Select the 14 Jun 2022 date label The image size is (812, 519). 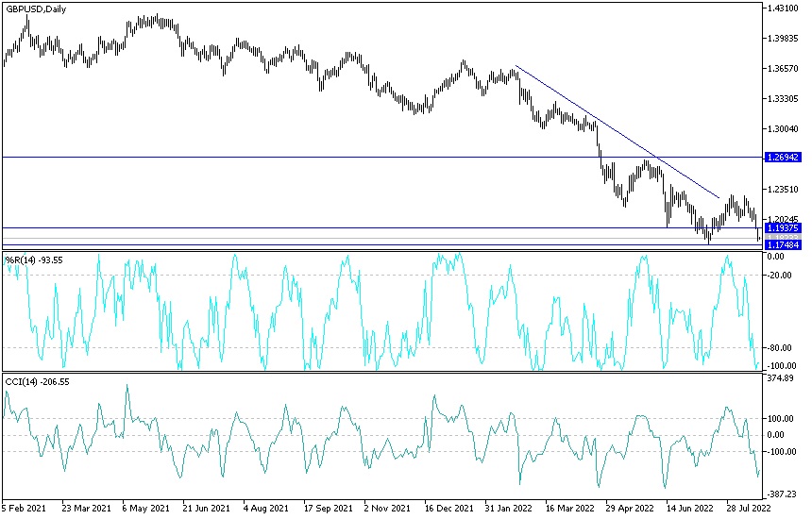coord(690,508)
